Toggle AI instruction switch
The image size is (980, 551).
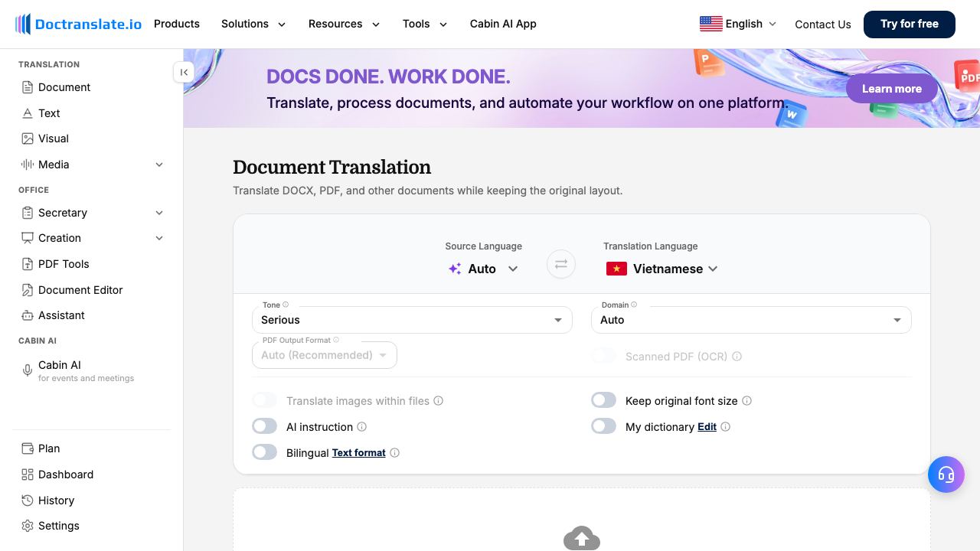(x=265, y=426)
